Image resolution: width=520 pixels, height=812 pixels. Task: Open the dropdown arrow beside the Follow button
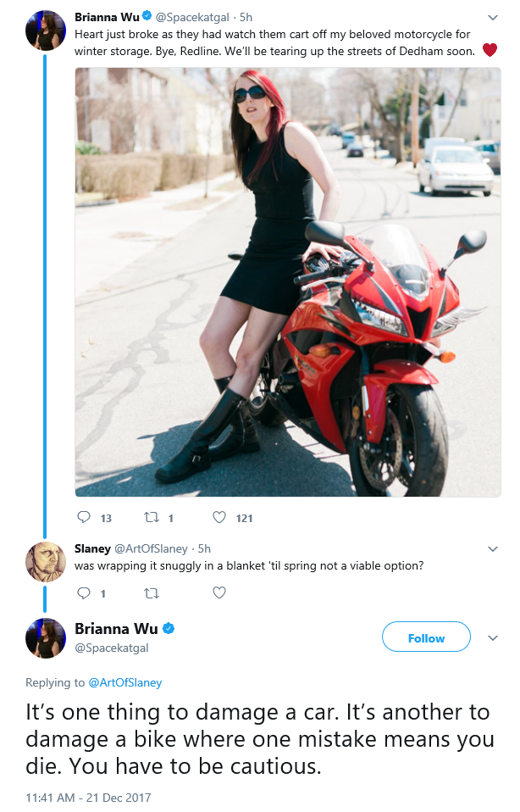pyautogui.click(x=493, y=638)
